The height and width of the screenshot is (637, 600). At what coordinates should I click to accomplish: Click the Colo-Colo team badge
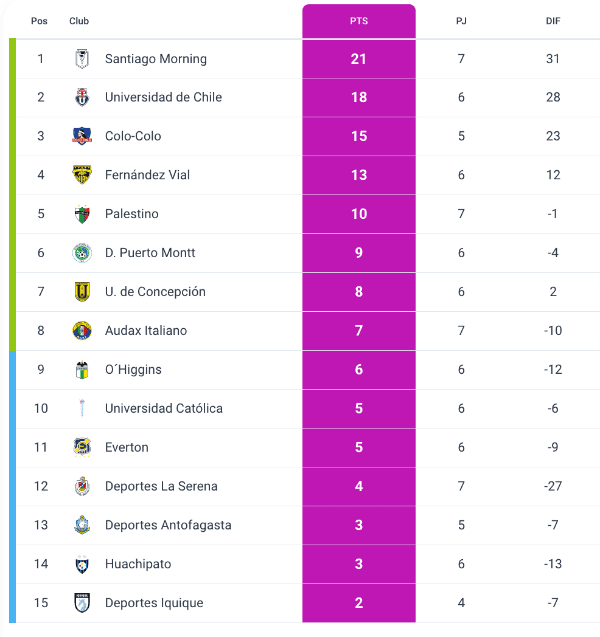pos(82,136)
